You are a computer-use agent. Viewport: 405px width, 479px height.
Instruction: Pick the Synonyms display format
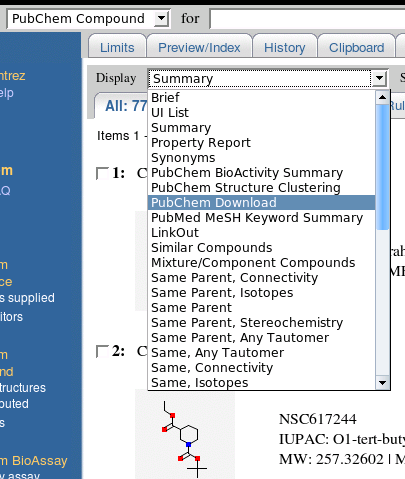click(x=183, y=158)
